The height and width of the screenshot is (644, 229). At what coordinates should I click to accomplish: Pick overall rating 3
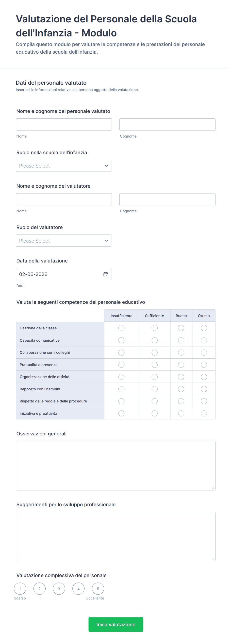[59, 589]
